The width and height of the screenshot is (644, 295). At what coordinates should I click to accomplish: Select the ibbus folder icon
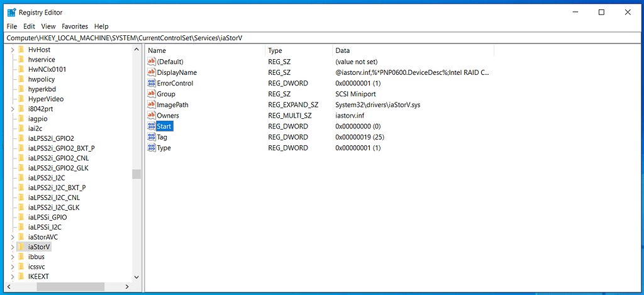pyautogui.click(x=21, y=257)
